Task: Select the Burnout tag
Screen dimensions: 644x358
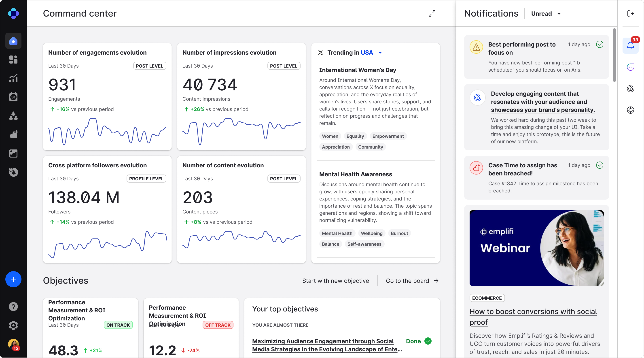Action: (399, 233)
